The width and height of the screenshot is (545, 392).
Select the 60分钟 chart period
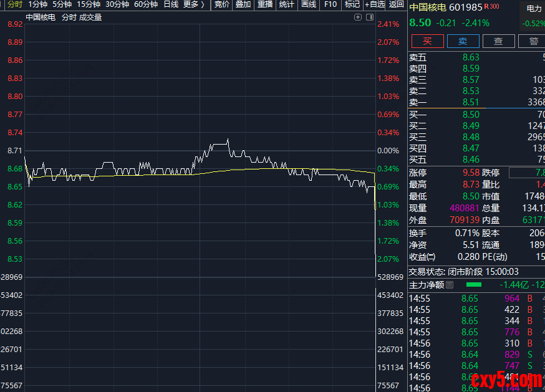click(146, 4)
